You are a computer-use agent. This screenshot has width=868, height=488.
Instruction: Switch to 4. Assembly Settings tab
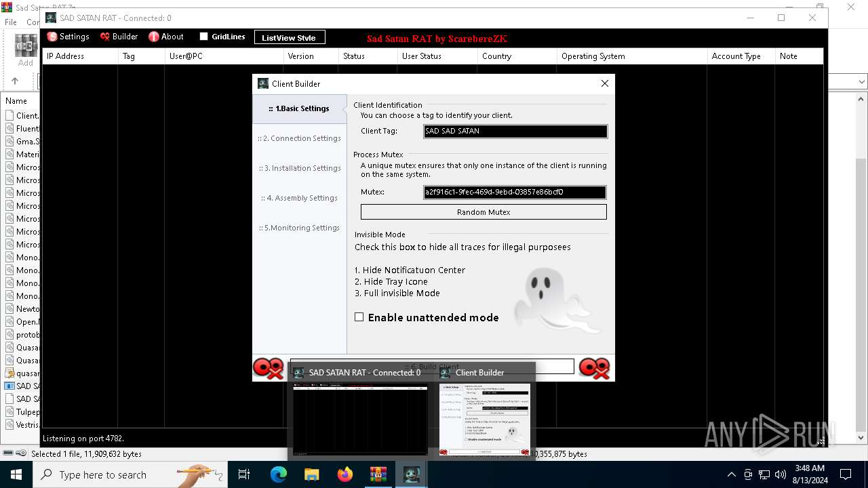[x=299, y=198]
